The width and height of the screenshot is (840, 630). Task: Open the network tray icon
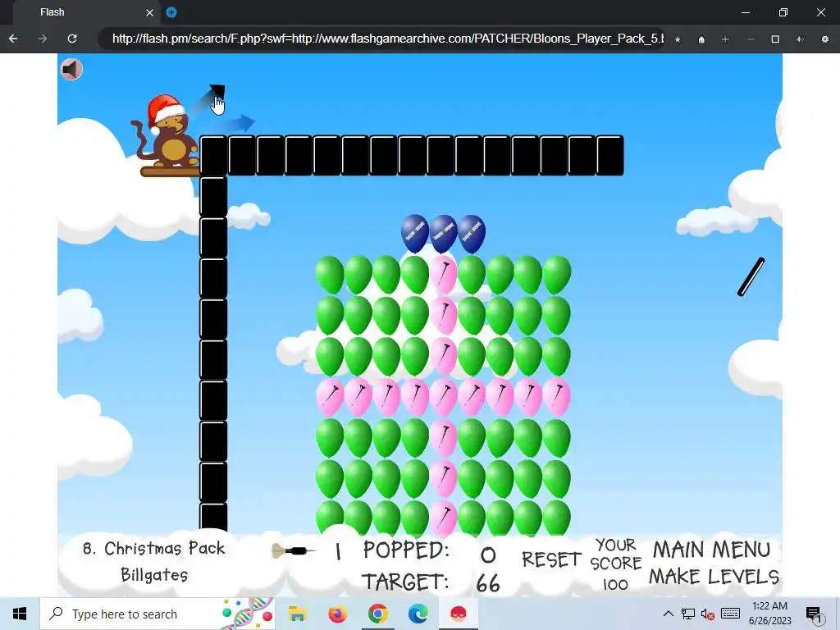tap(688, 614)
